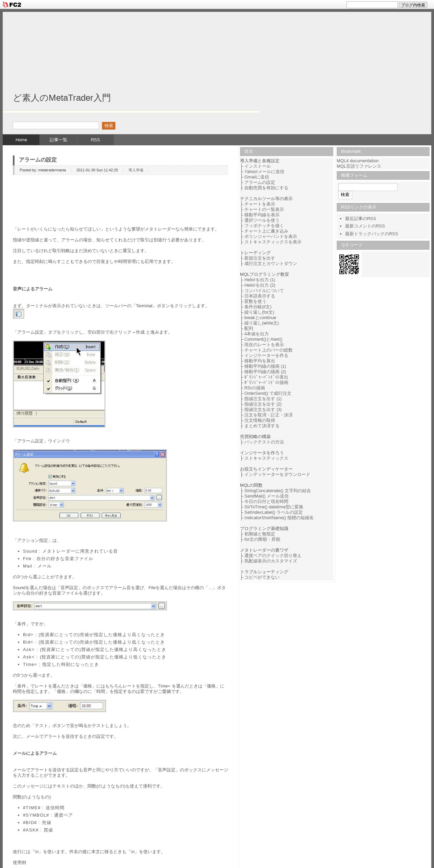Open 初期値と無指定 link
This screenshot has height=868, width=434.
tap(260, 534)
